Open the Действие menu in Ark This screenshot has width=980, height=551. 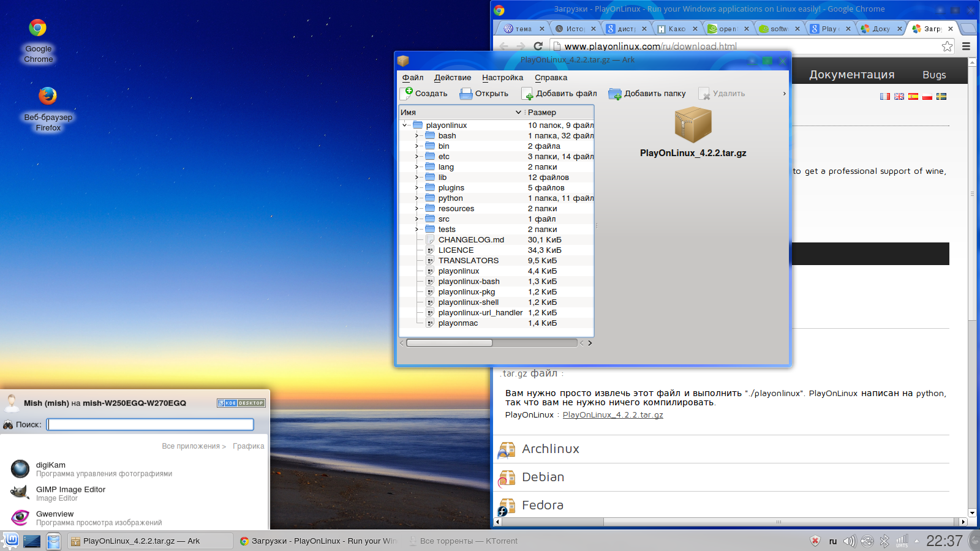click(453, 78)
